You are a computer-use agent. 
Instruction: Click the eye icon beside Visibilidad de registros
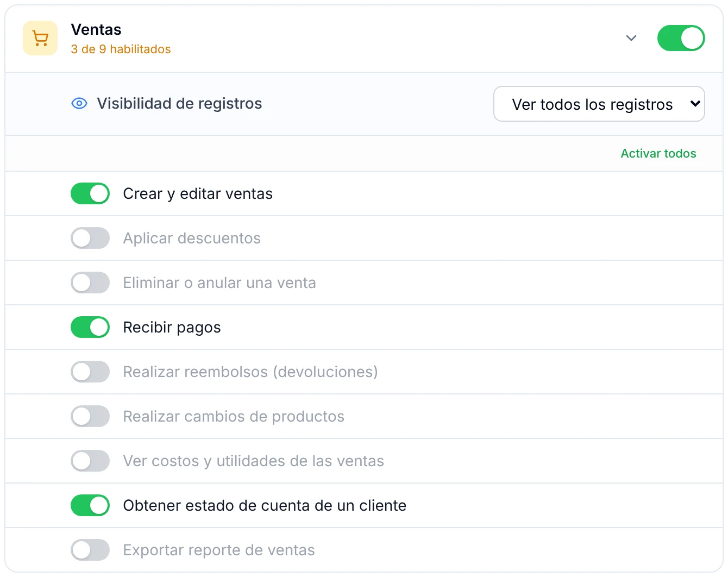pyautogui.click(x=79, y=103)
